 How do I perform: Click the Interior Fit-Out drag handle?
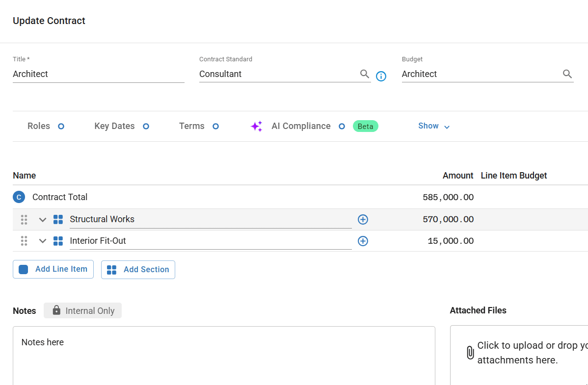point(24,241)
